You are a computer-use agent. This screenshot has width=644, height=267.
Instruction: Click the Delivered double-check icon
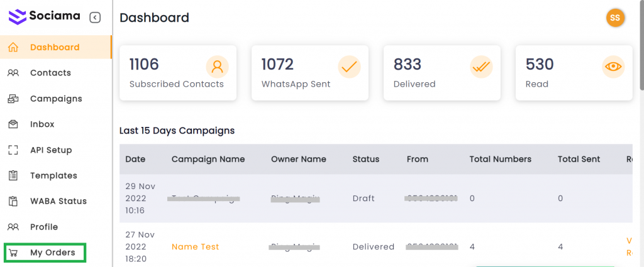[481, 67]
